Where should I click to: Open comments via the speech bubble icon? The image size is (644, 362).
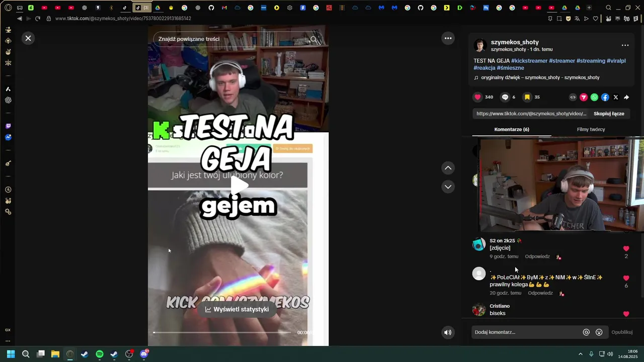[x=505, y=97]
